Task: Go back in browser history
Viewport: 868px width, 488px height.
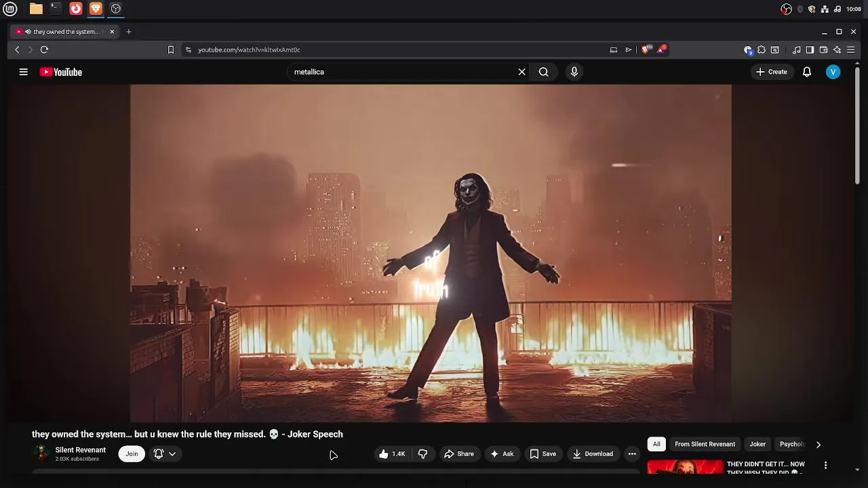Action: pos(18,49)
